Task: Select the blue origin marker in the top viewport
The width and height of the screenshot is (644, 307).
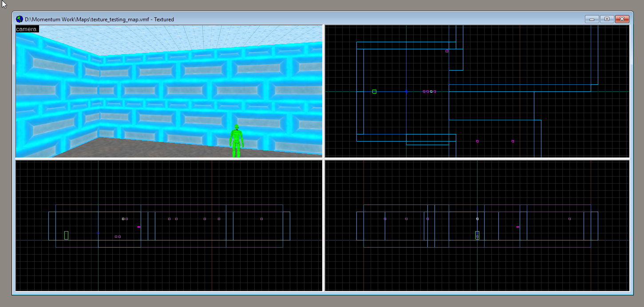Action: click(406, 92)
